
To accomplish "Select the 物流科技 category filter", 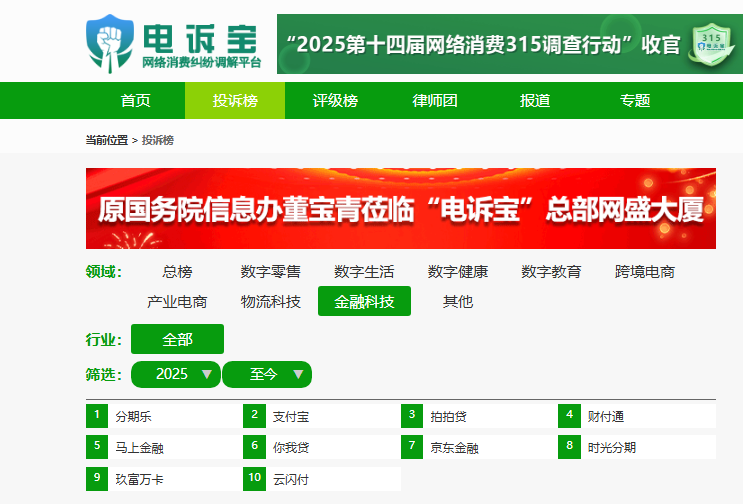I will pos(271,301).
